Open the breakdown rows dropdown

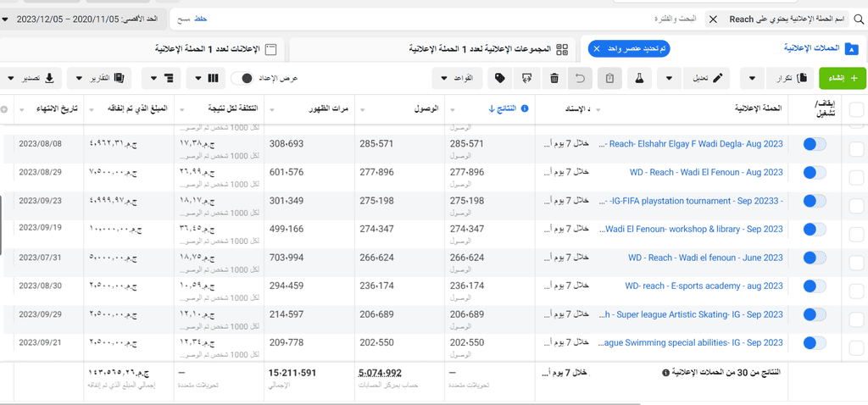point(160,79)
